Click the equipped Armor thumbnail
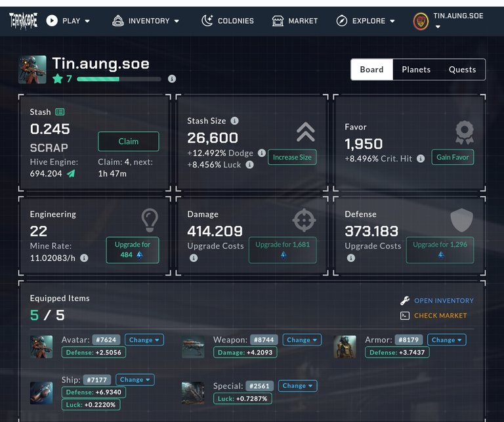This screenshot has width=504, height=422. [345, 347]
